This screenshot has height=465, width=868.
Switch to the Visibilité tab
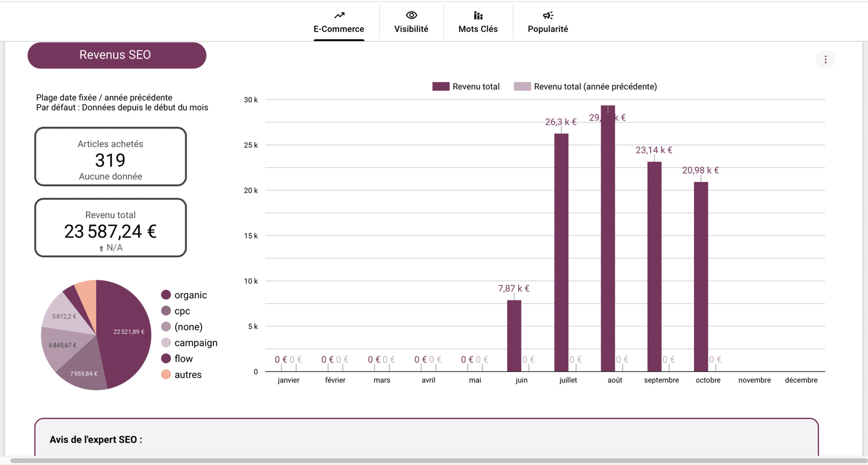click(x=411, y=29)
